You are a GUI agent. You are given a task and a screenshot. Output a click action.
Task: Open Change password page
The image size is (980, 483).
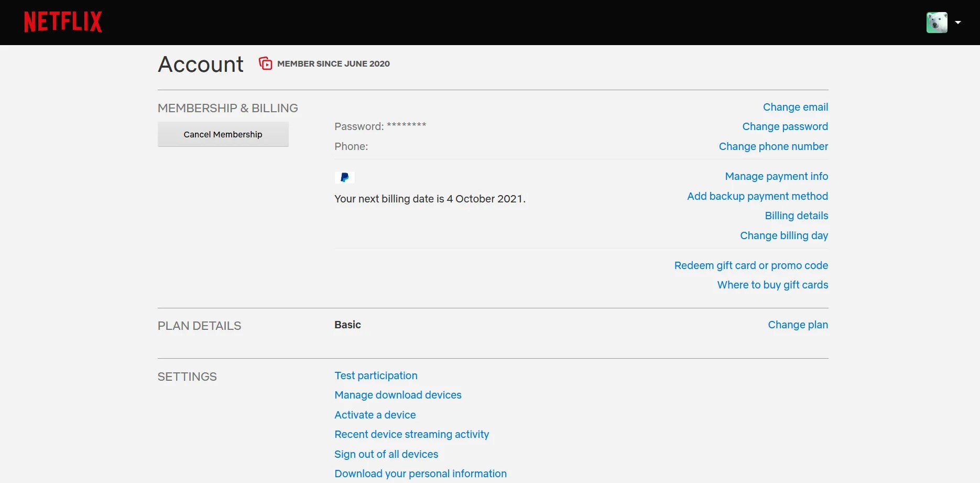click(785, 126)
